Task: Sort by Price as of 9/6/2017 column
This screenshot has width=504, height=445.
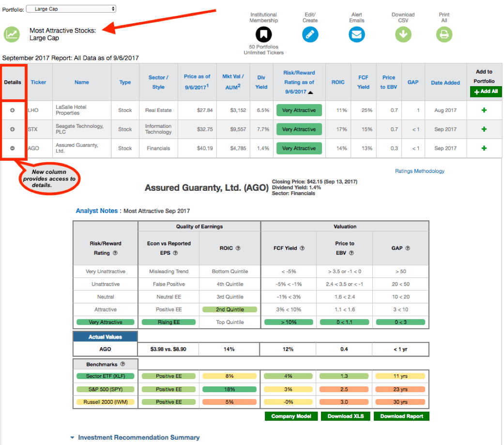Action: [x=197, y=82]
